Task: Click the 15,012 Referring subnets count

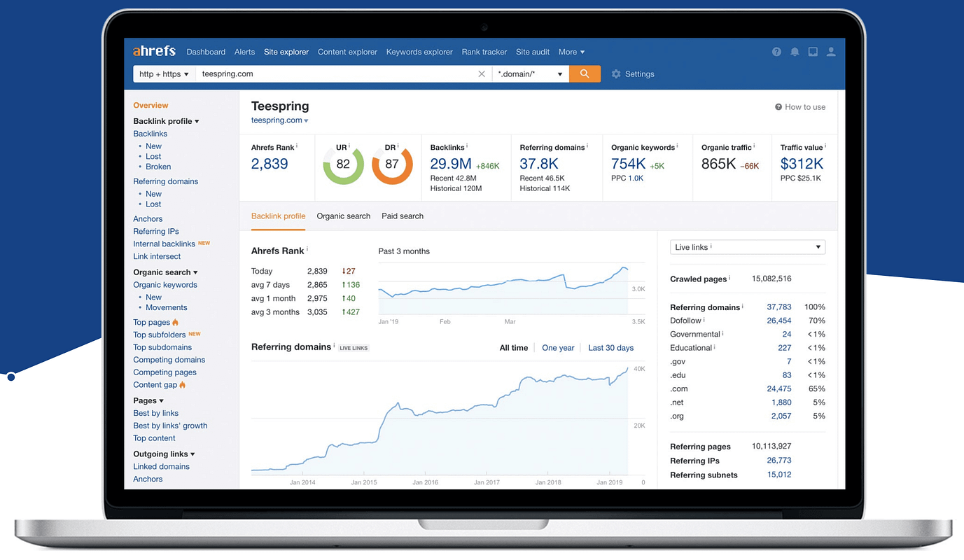Action: pos(779,475)
